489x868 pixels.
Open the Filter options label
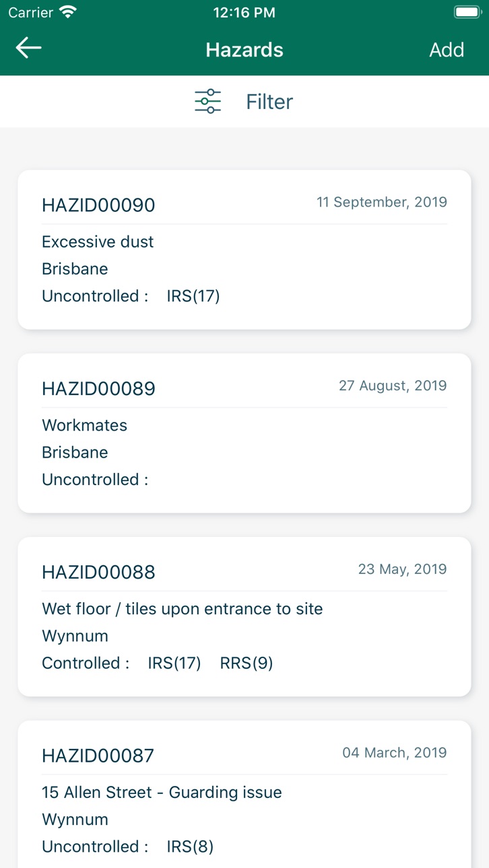click(x=269, y=102)
